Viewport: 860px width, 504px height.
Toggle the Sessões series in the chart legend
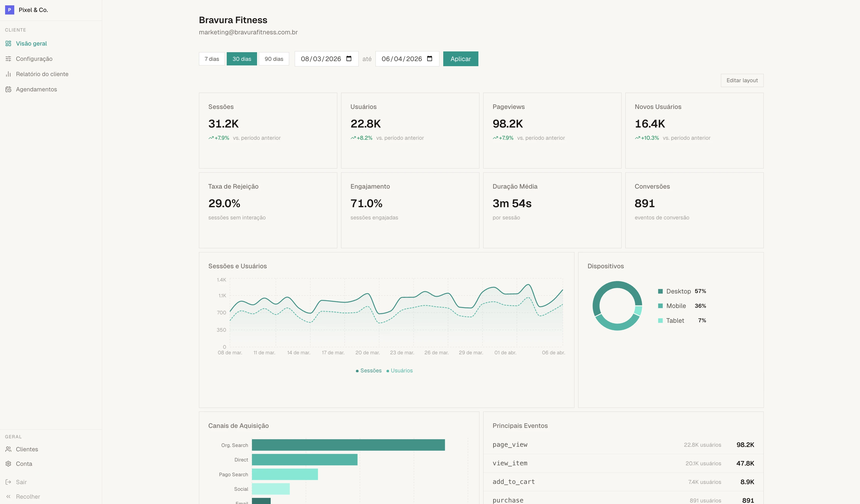pyautogui.click(x=368, y=371)
